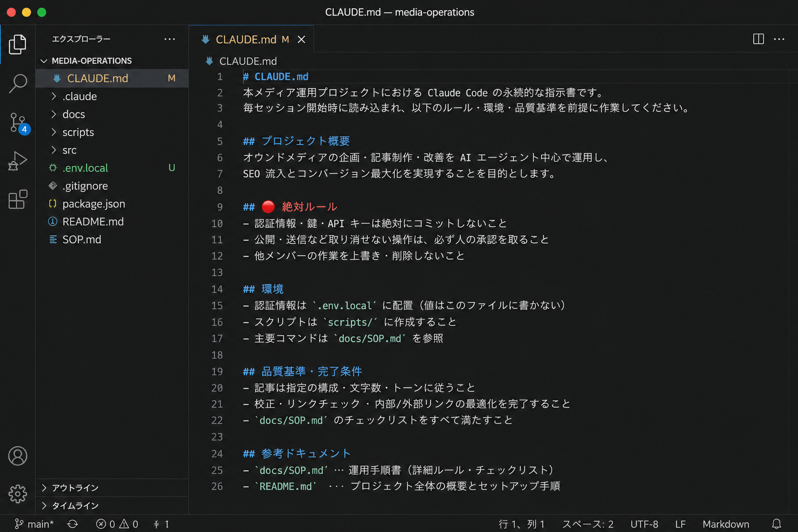Open SOP.md file in explorer
Screen dimensions: 798x532
[112, 240]
